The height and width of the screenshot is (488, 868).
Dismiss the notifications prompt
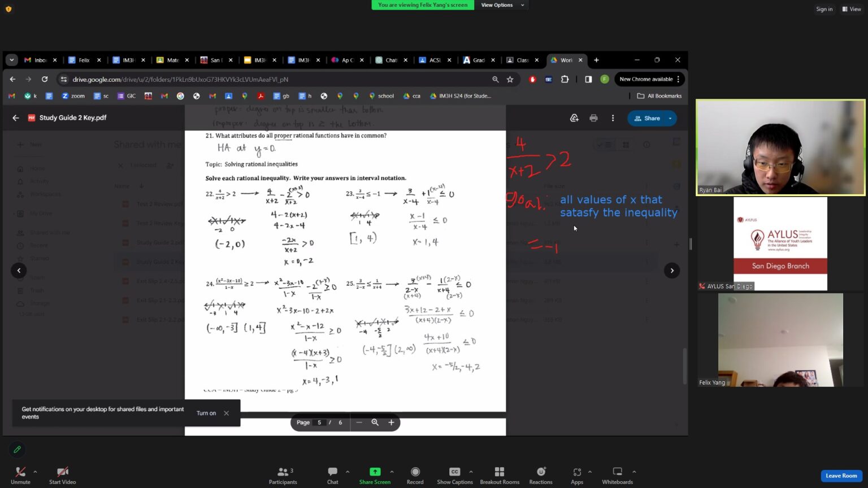click(227, 413)
